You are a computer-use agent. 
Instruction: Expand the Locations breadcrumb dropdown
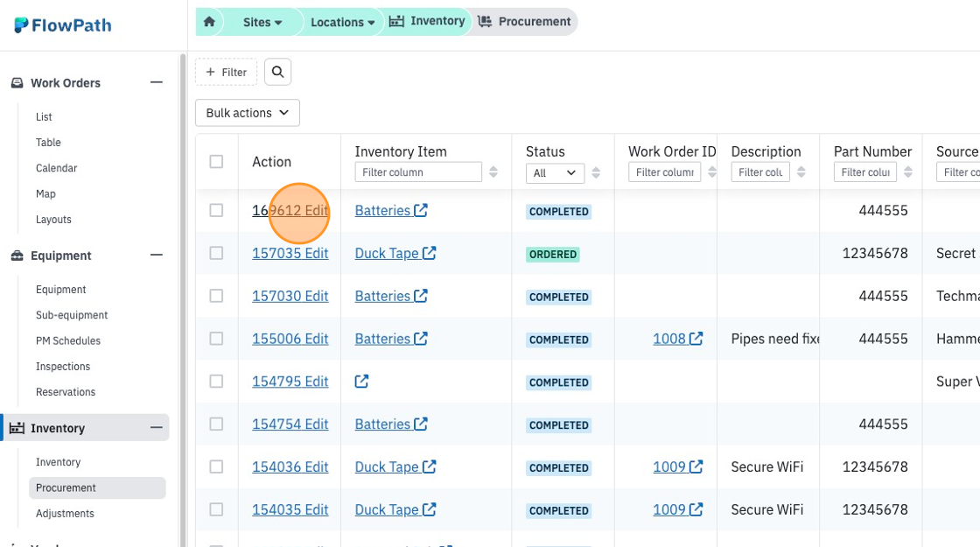click(x=342, y=22)
